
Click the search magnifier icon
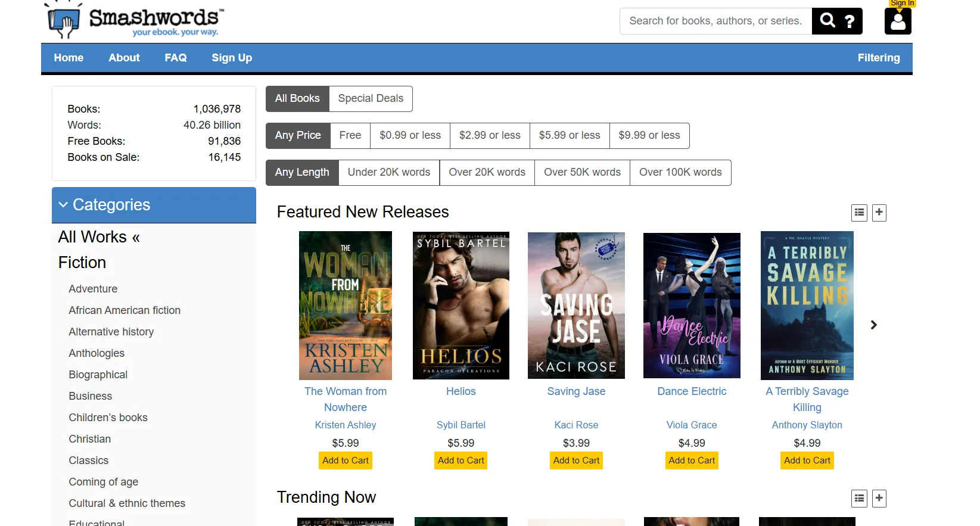[827, 21]
